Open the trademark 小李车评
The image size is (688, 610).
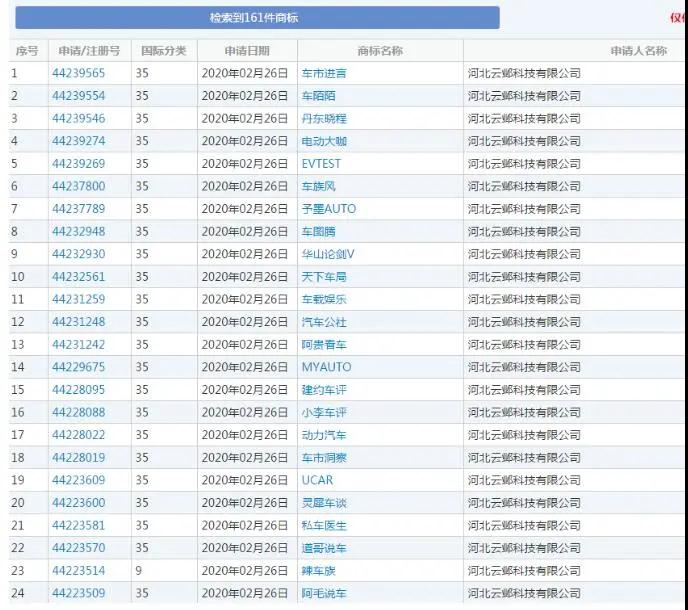[324, 412]
